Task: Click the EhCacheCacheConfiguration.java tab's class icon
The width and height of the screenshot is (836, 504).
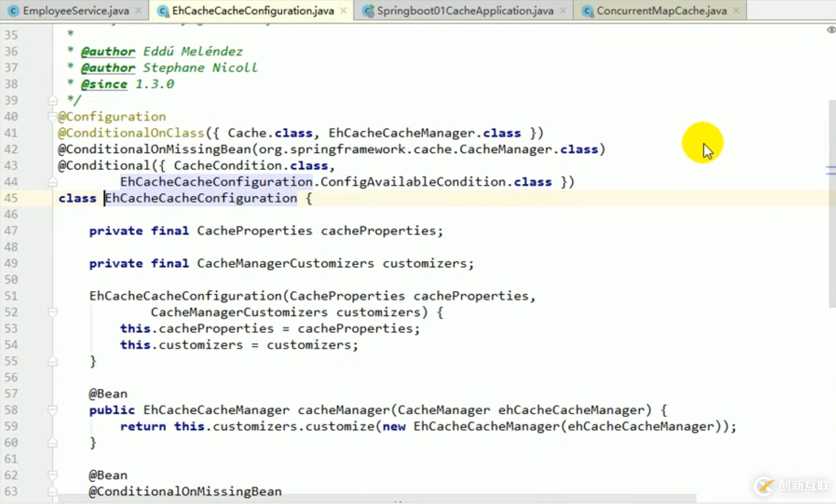Action: [162, 11]
